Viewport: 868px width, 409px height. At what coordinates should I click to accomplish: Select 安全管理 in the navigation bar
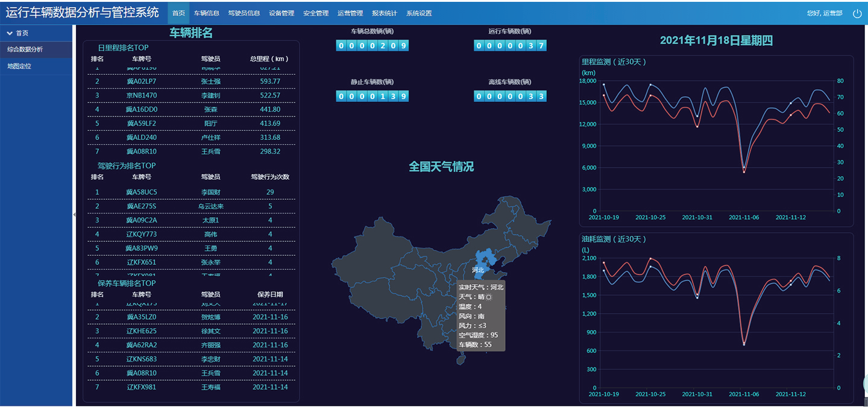pyautogui.click(x=316, y=13)
